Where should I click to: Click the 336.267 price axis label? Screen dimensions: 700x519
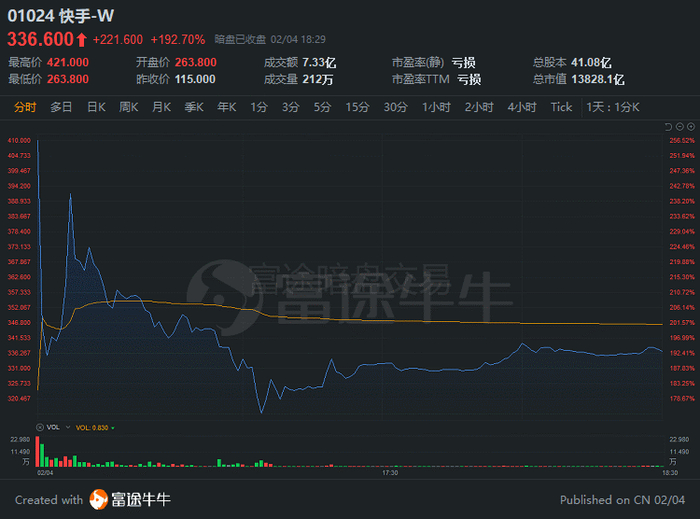pyautogui.click(x=19, y=353)
